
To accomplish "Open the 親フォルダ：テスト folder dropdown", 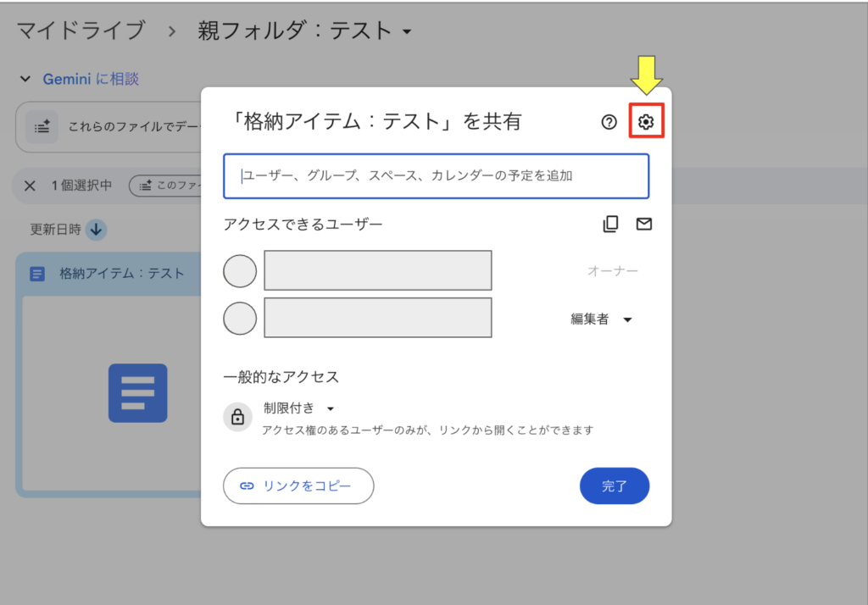I will click(407, 33).
